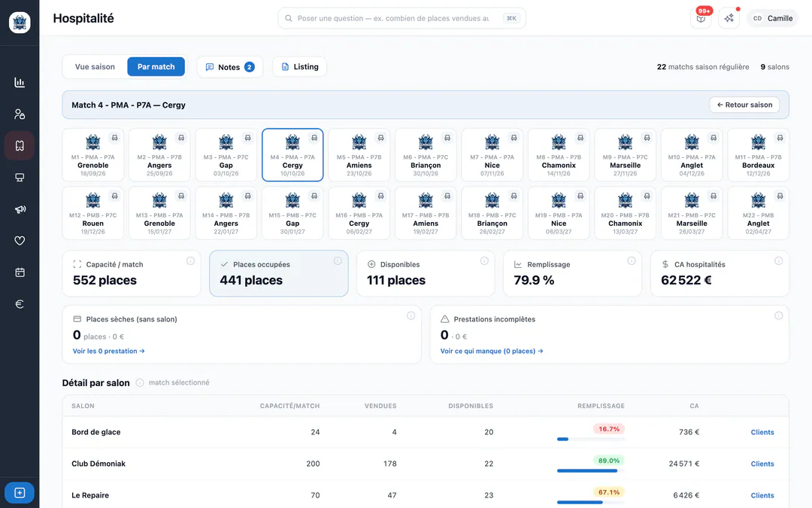The height and width of the screenshot is (508, 812).
Task: Select match M22 Anglet card
Action: 758,213
